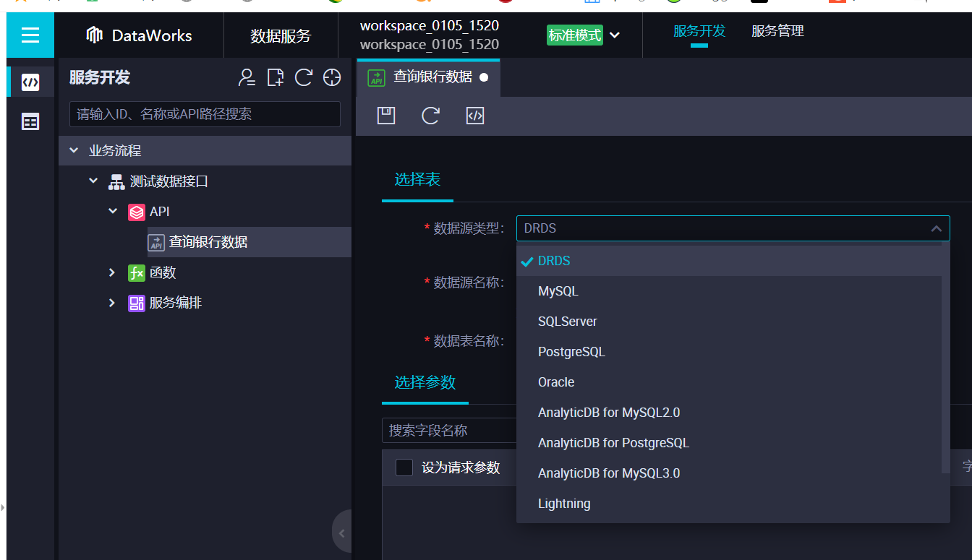
Task: Click the red API folder icon
Action: pos(136,212)
